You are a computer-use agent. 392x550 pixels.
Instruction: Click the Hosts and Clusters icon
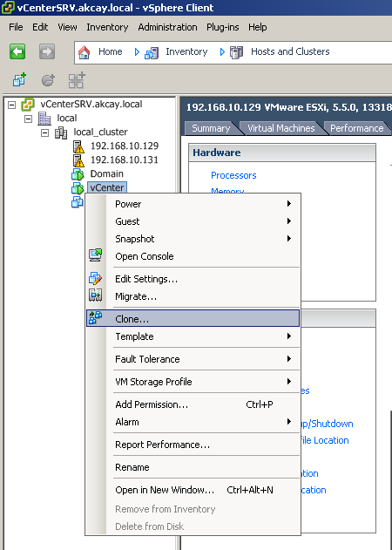236,52
